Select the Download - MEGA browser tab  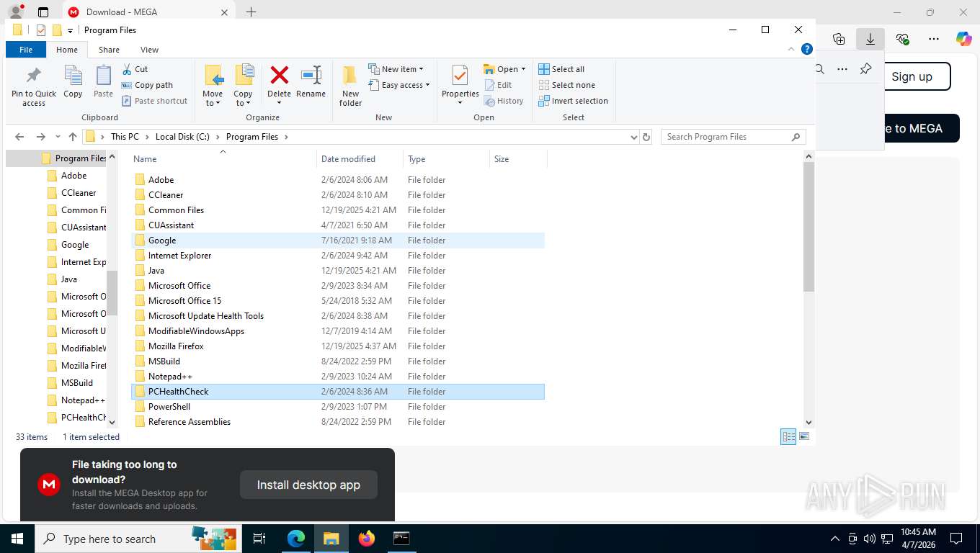[x=148, y=12]
